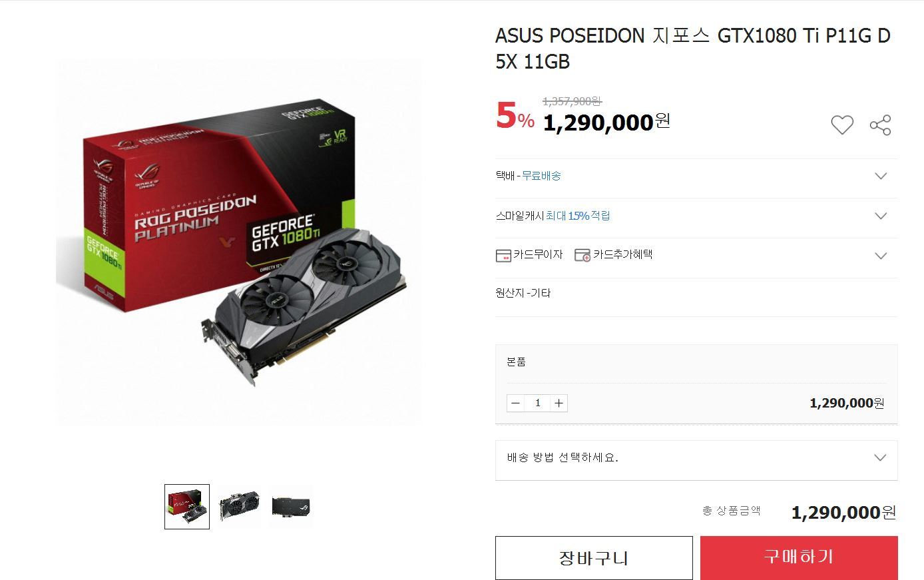Image resolution: width=924 pixels, height=580 pixels.
Task: Click the quantity input field
Action: [537, 403]
